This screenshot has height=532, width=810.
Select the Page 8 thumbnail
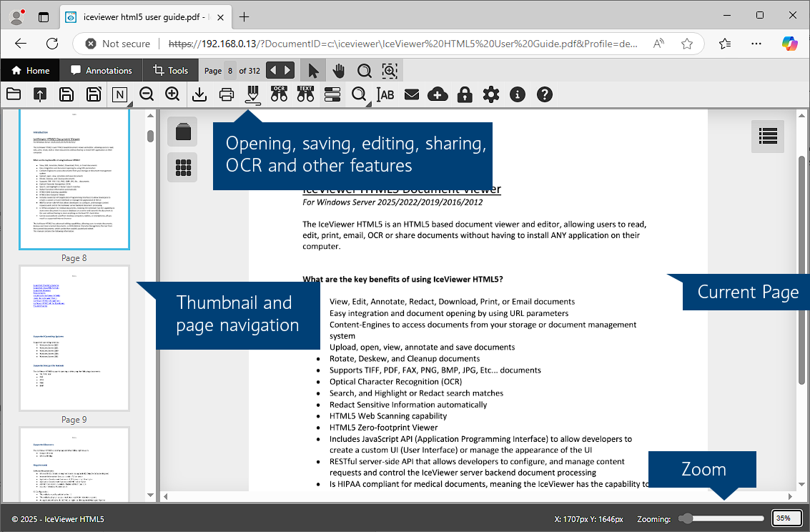click(x=74, y=179)
